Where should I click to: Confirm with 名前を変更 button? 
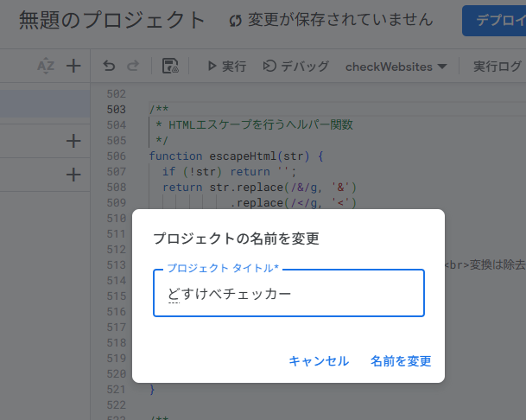(x=401, y=361)
